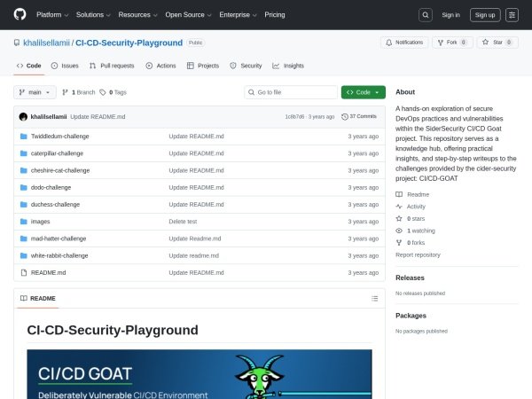Expand the Platform menu
The height and width of the screenshot is (399, 532).
tap(52, 14)
